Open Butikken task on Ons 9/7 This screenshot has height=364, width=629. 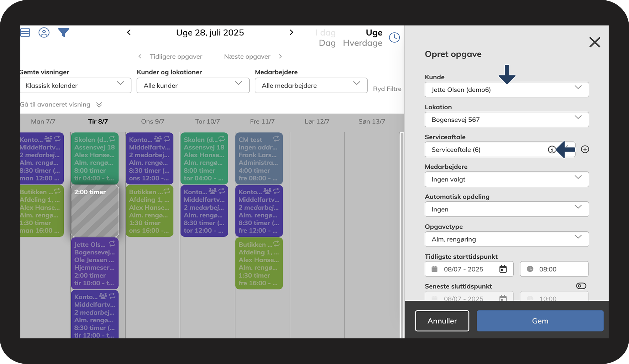tap(150, 211)
